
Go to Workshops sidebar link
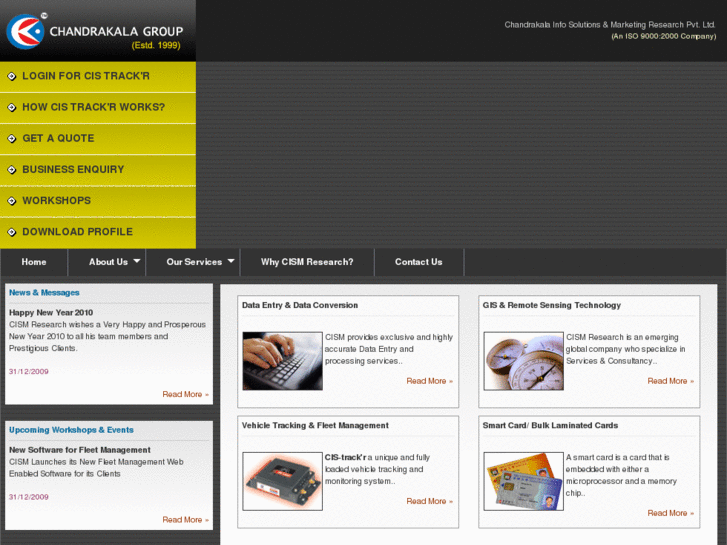point(57,200)
